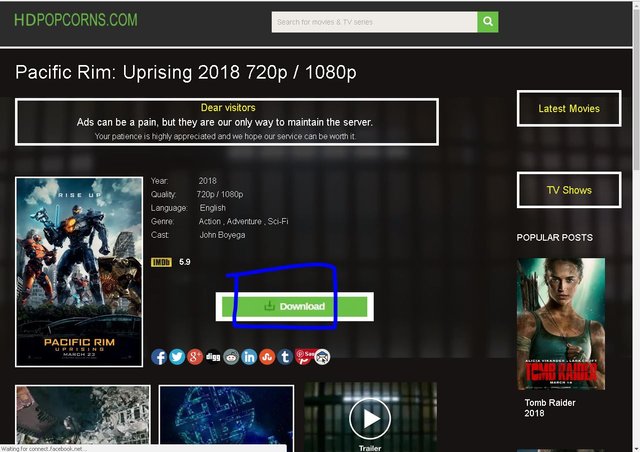640x452 pixels.
Task: Open Latest Movies section
Action: pyautogui.click(x=569, y=109)
